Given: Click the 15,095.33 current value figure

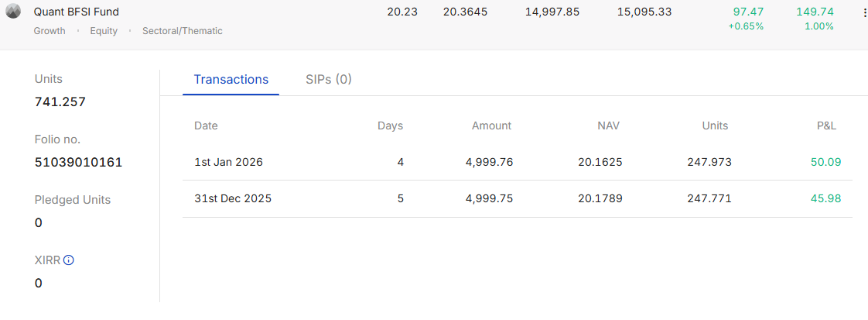Looking at the screenshot, I should point(644,12).
